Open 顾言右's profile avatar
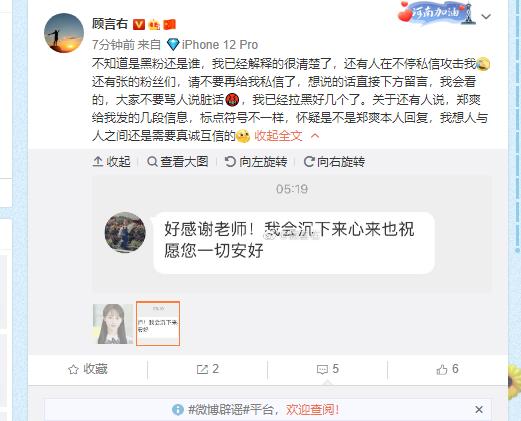This screenshot has height=421, width=521. click(64, 33)
